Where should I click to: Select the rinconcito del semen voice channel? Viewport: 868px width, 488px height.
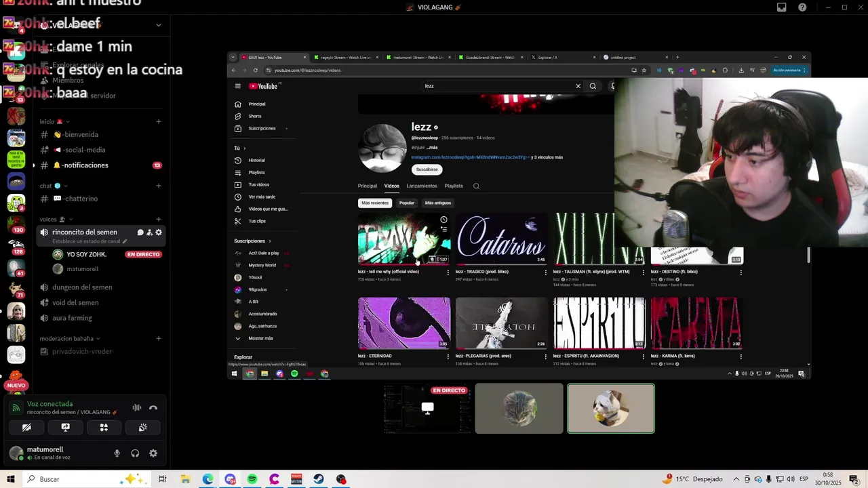point(85,232)
